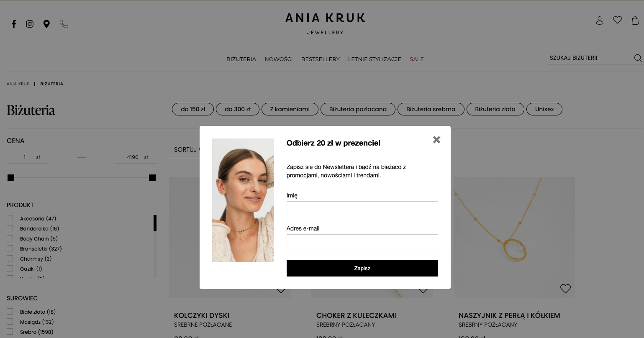Image resolution: width=644 pixels, height=338 pixels.
Task: Enable the Bransoletki (327) checkbox
Action: (10, 248)
